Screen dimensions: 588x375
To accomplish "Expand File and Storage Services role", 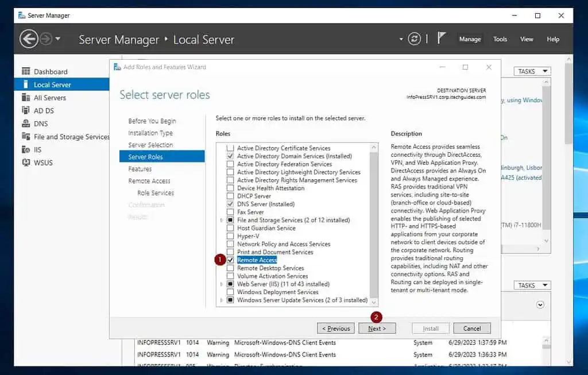I will pos(222,220).
